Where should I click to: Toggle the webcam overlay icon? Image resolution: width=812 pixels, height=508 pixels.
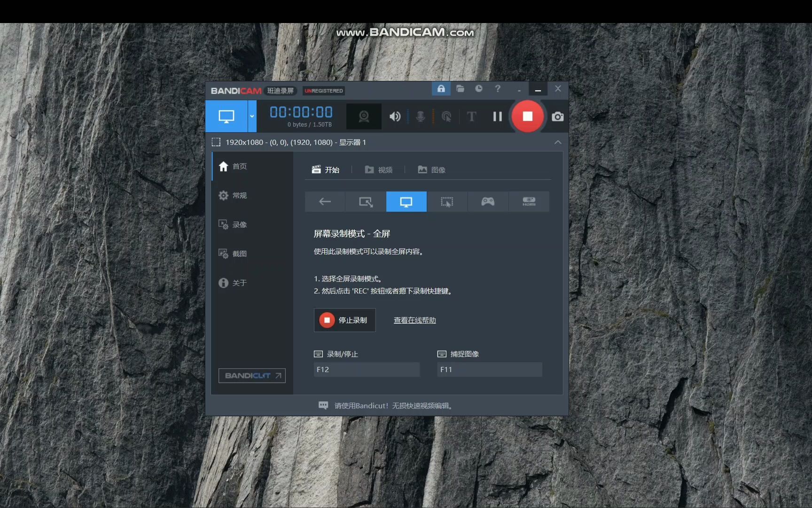364,116
